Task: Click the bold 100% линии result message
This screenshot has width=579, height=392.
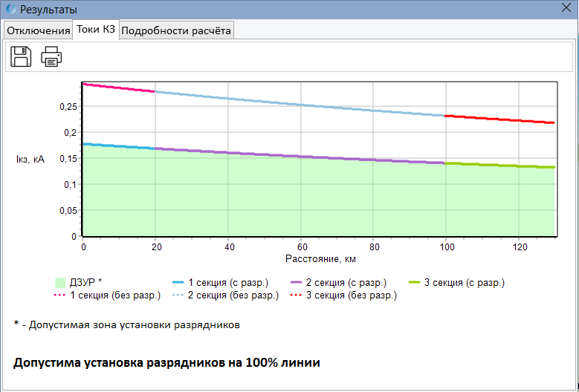Action: point(166,363)
